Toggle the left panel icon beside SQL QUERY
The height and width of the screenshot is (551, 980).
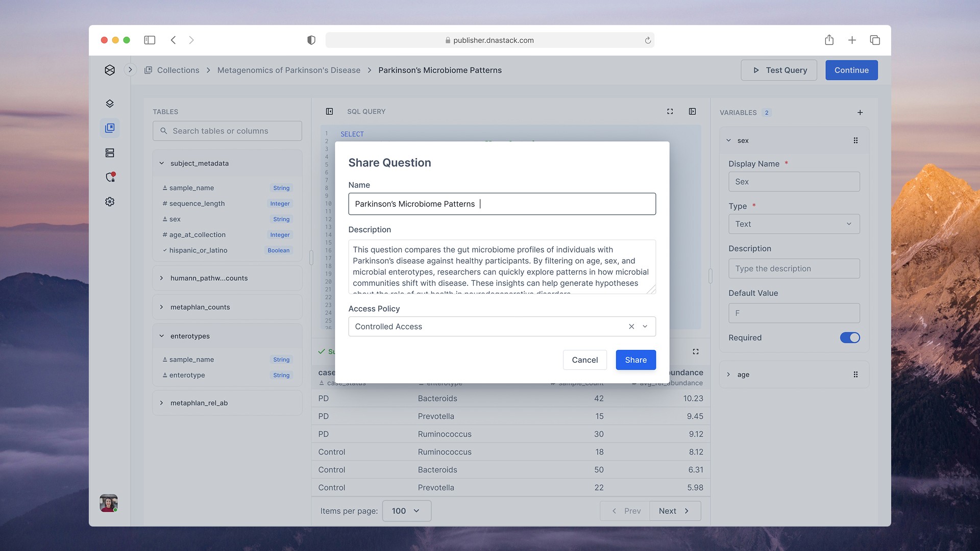click(330, 111)
